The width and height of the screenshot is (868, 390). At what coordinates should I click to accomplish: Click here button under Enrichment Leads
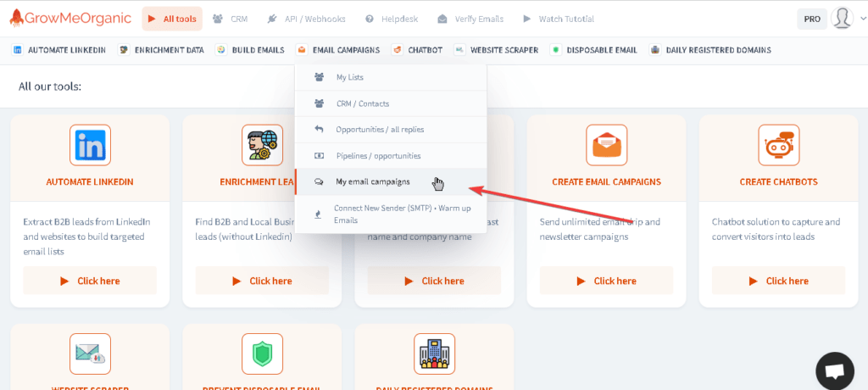(262, 281)
